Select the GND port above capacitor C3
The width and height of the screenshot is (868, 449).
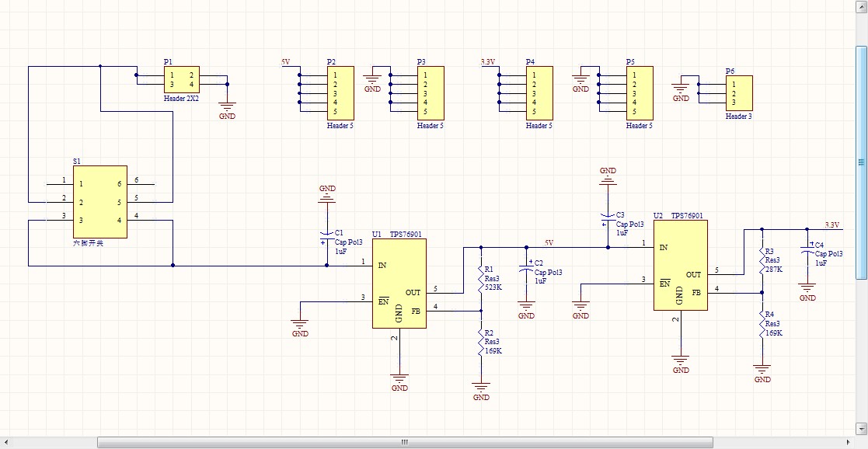click(608, 175)
